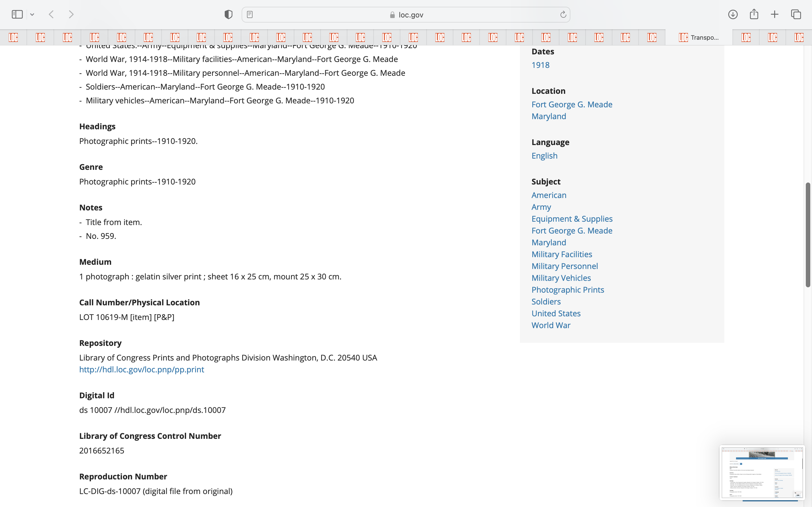Show Reader view icon in address bar
Screen dimensions: 812x507
(x=250, y=14)
